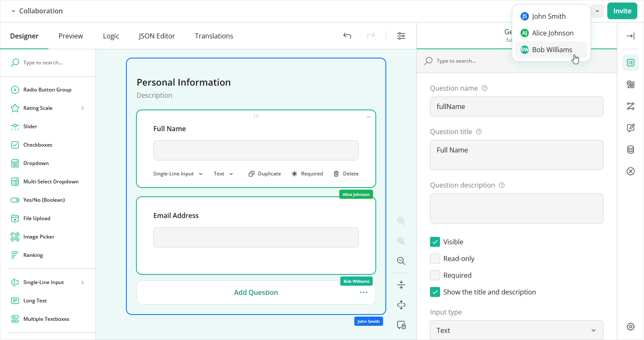Uncheck Show the title and description

pyautogui.click(x=435, y=292)
